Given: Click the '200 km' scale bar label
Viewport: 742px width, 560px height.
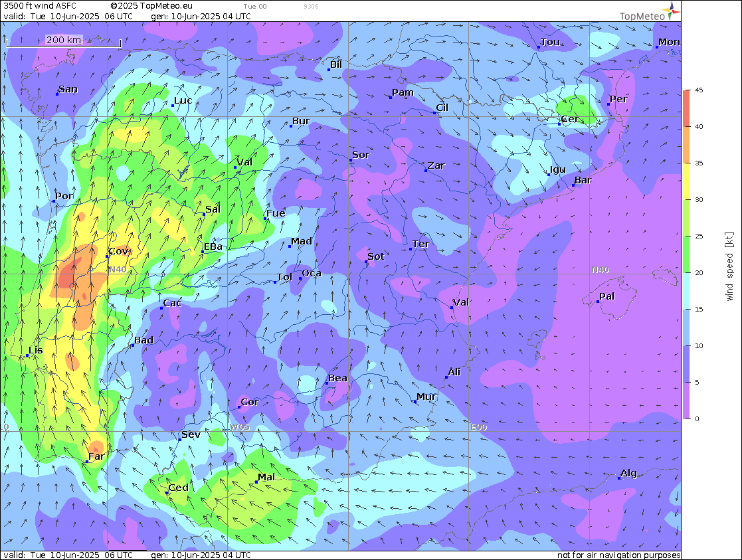Looking at the screenshot, I should pyautogui.click(x=63, y=40).
